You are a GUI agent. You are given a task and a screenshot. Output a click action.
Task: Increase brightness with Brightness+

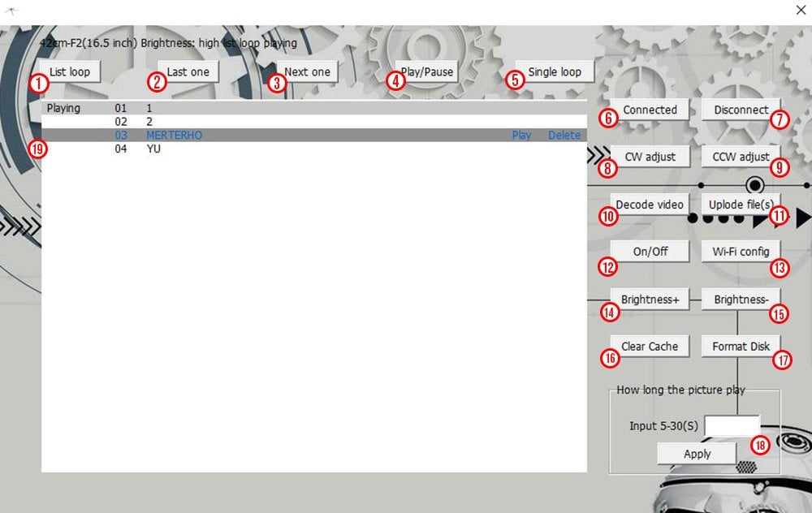click(x=650, y=300)
